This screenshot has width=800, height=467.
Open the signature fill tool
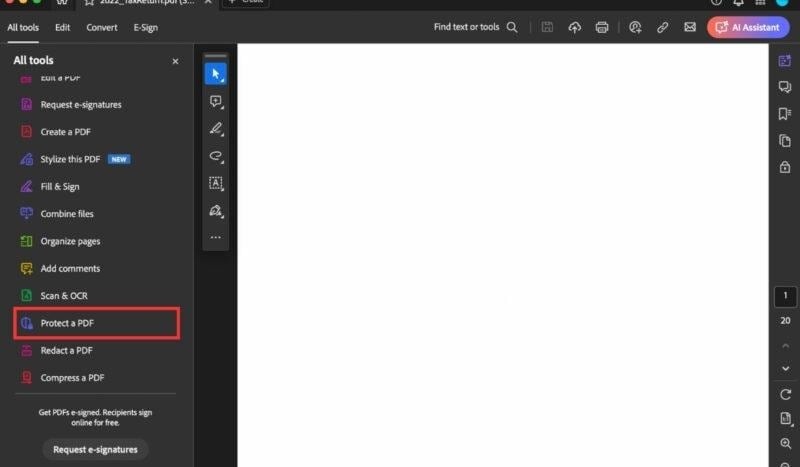pyautogui.click(x=215, y=210)
